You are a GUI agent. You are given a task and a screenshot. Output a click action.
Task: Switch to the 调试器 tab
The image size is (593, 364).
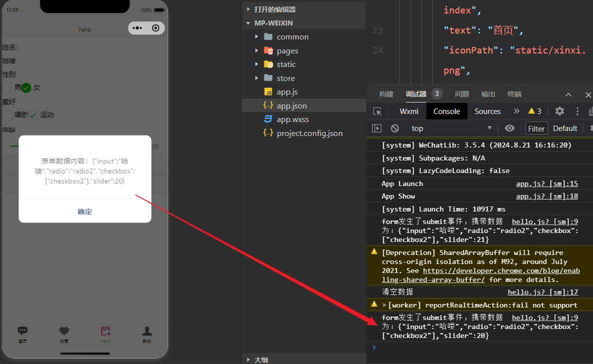pos(416,94)
